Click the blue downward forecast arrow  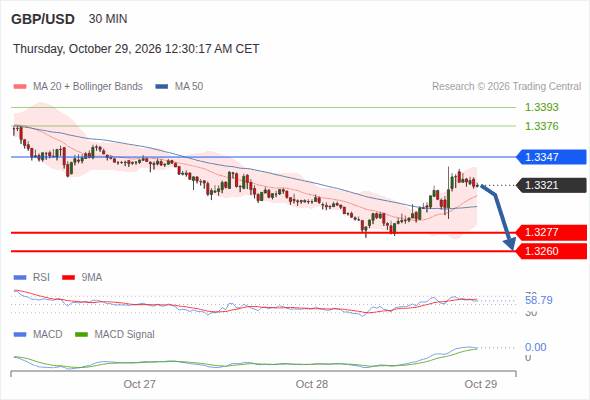[x=499, y=217]
